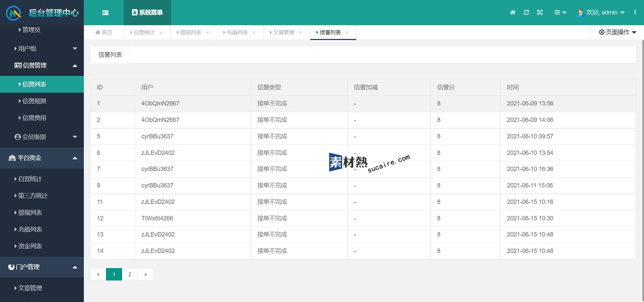Open 资金列表 in the sidebar
644x302 pixels.
[x=42, y=246]
